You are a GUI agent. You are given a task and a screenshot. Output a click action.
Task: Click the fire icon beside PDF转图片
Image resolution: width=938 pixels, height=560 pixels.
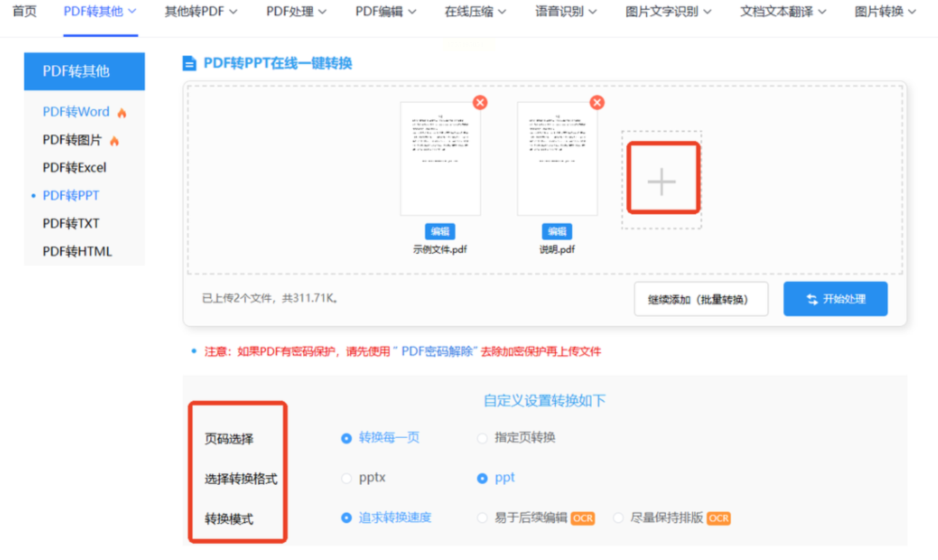click(x=114, y=141)
